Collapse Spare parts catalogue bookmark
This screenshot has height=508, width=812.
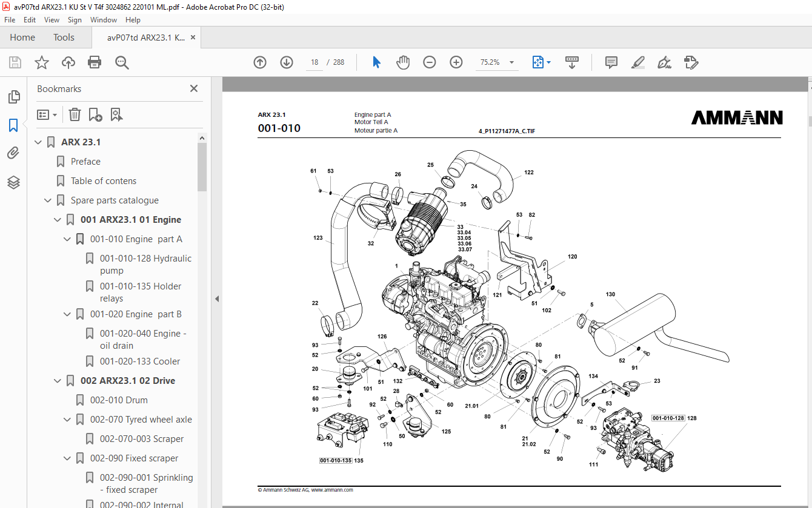(x=48, y=200)
